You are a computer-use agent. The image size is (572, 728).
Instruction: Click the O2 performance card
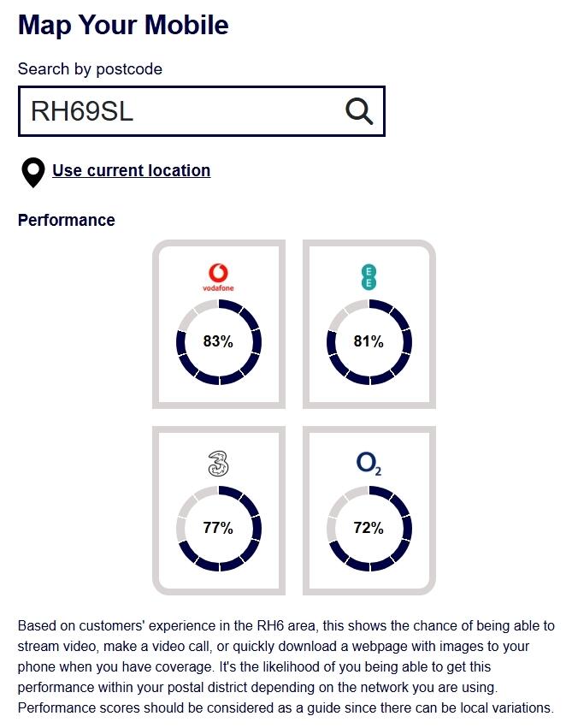click(x=369, y=511)
